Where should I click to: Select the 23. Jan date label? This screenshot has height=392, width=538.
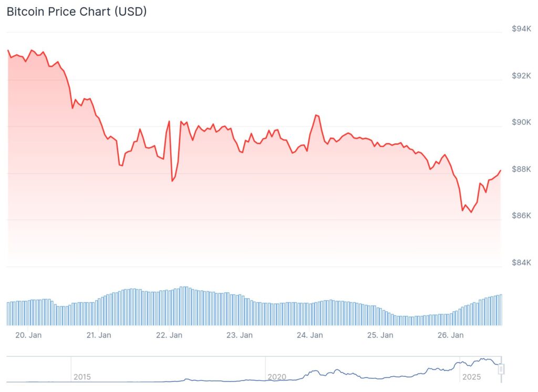[240, 335]
